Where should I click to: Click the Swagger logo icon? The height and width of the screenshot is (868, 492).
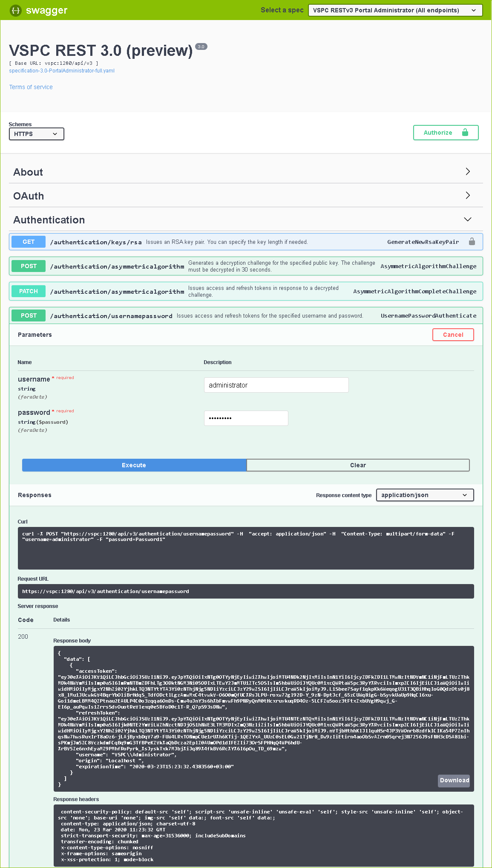[15, 10]
